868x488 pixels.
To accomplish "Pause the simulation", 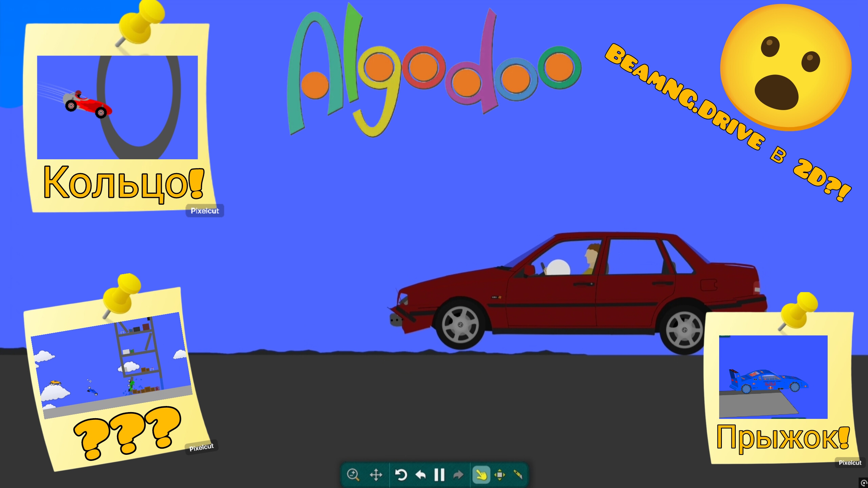I will coord(439,475).
